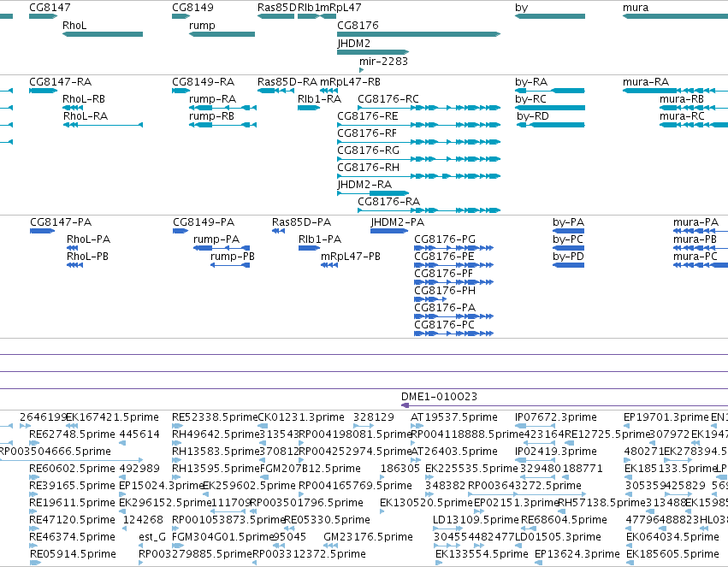Click protein CG8176-PF label
Viewport: 728px width, 567px height.
click(x=443, y=274)
